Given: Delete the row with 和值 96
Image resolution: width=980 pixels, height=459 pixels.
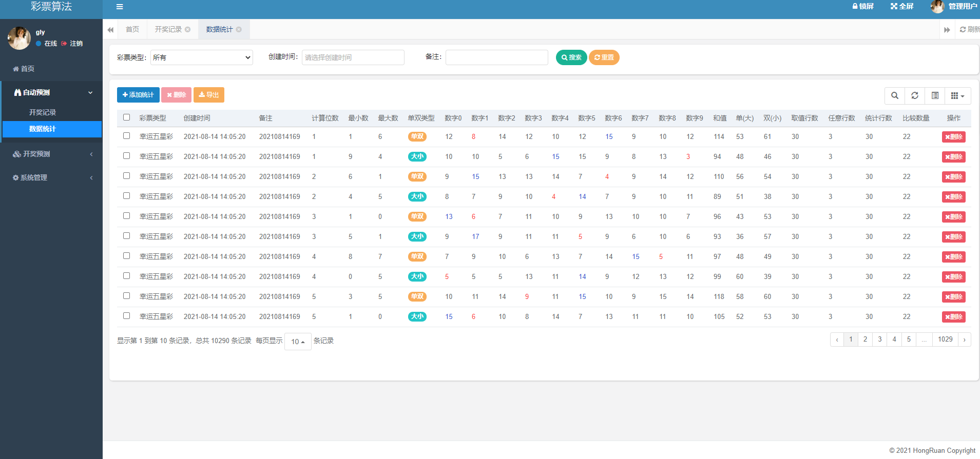Looking at the screenshot, I should pyautogui.click(x=954, y=217).
